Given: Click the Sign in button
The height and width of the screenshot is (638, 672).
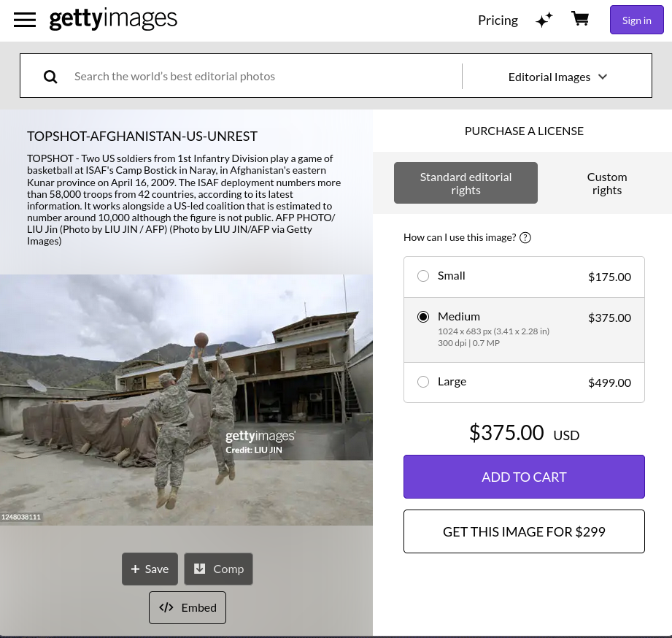Looking at the screenshot, I should [636, 20].
